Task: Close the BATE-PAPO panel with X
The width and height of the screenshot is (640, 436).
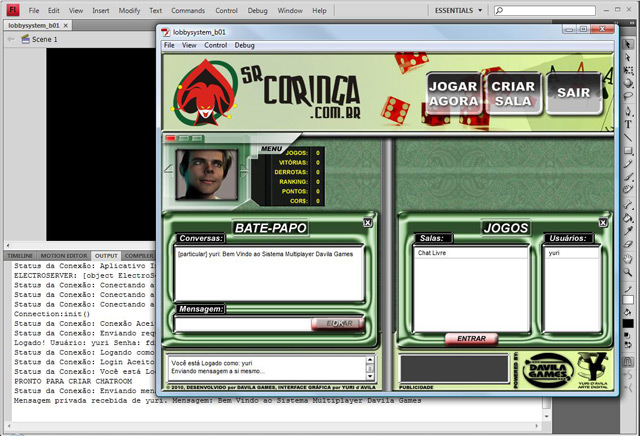Action: (x=367, y=222)
